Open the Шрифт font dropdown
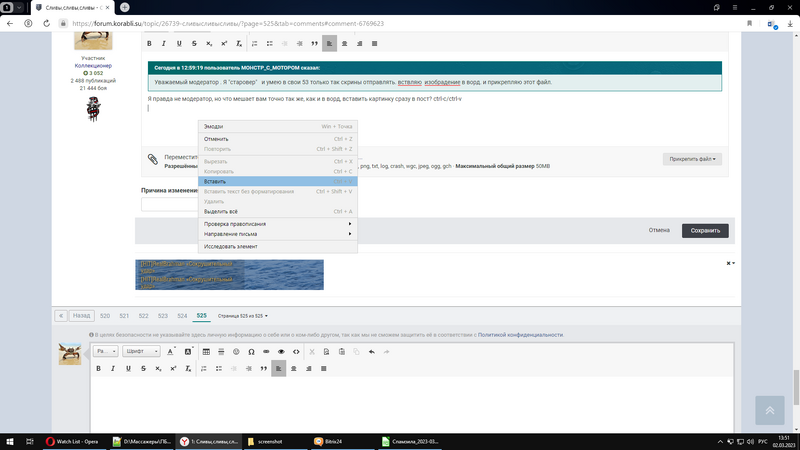800x450 pixels. [141, 352]
